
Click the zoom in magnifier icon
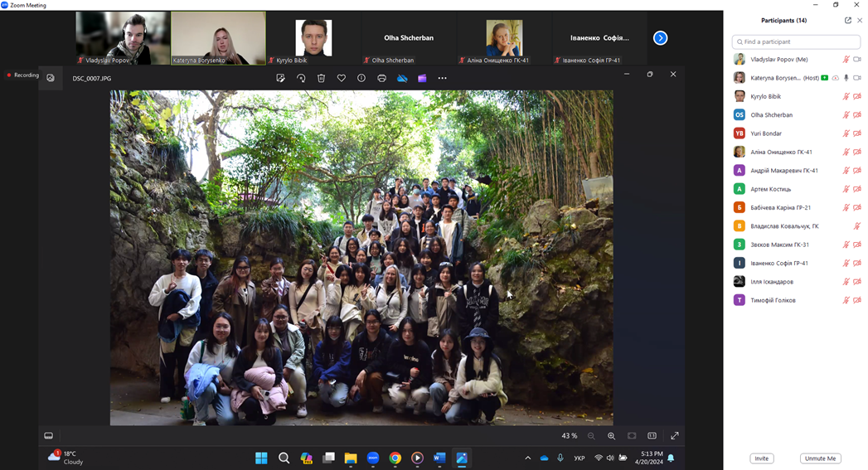click(611, 436)
